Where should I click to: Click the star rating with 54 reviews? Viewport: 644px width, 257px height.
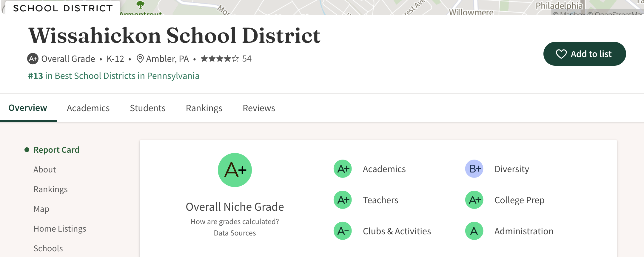click(x=220, y=59)
